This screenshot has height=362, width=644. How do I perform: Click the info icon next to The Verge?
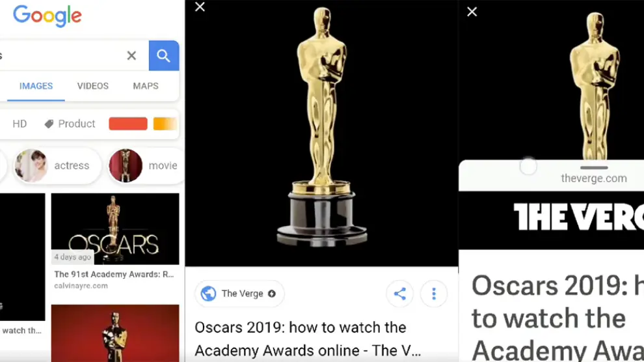coord(272,294)
